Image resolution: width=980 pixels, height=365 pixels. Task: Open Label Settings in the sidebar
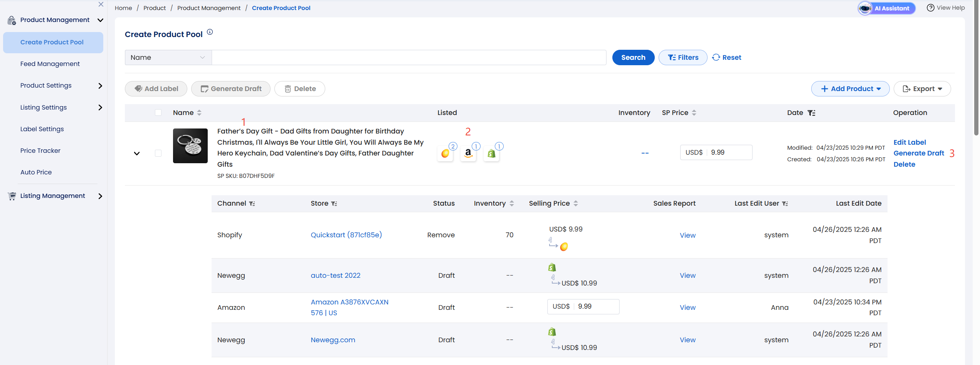(42, 129)
